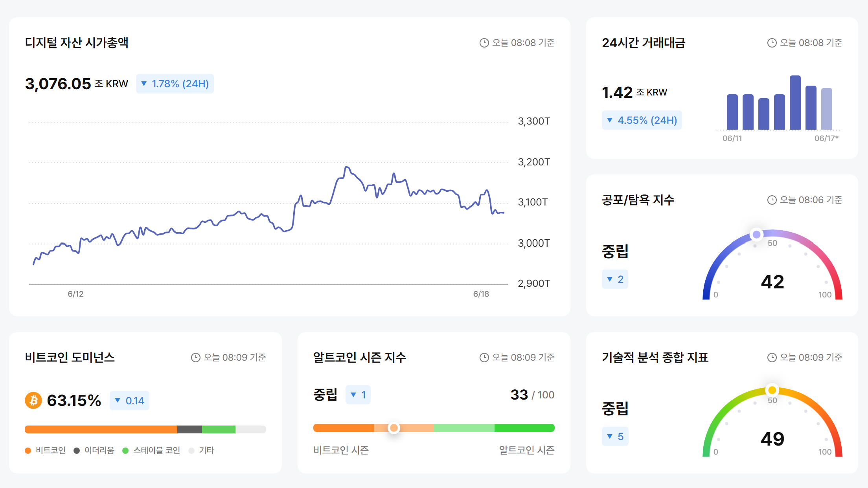868x488 pixels.
Task: Click the tallest bar in volume chart
Action: [795, 103]
